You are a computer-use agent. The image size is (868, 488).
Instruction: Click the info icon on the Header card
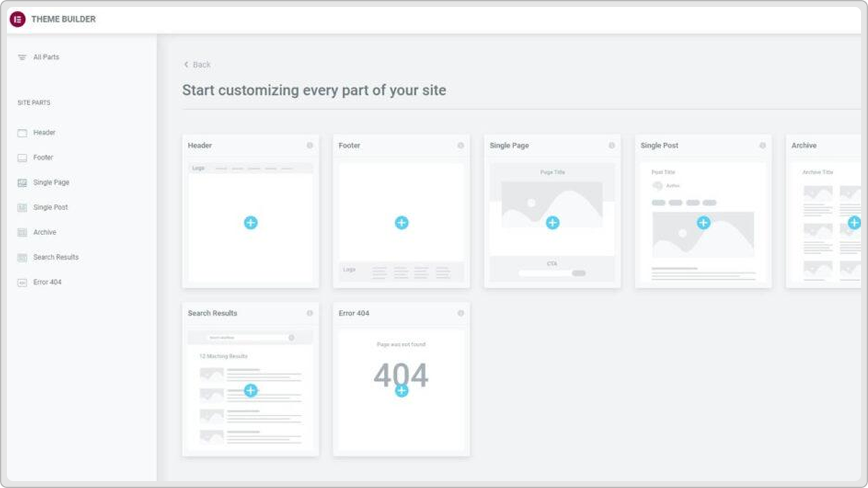[x=310, y=145]
